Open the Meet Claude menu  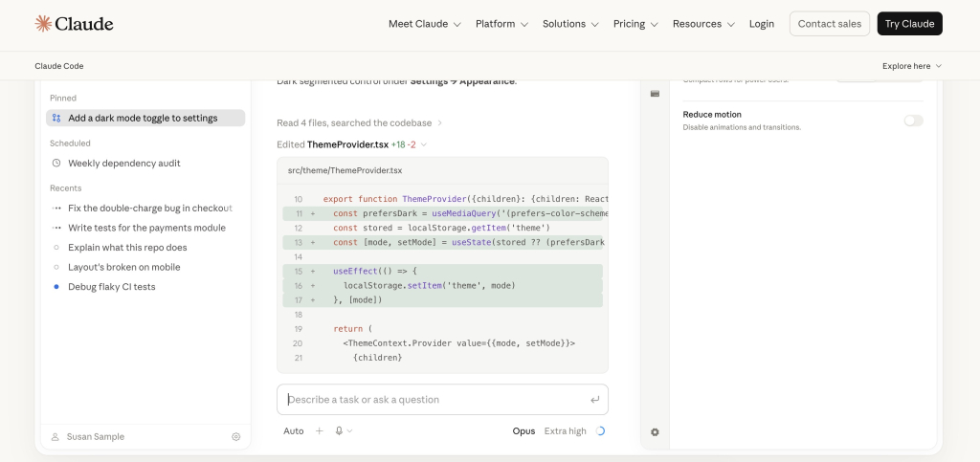(425, 24)
